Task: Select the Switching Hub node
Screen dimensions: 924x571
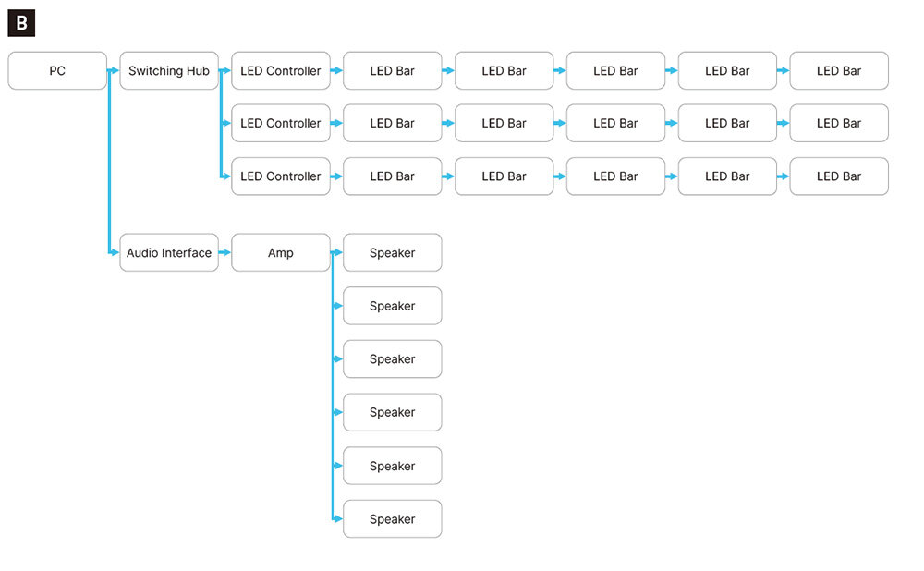Action: 169,71
